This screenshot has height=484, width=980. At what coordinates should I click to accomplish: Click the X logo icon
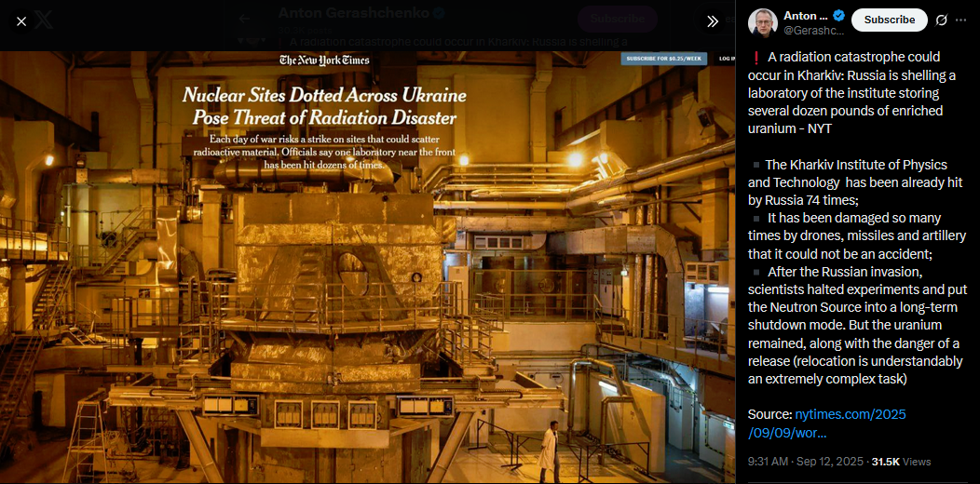[44, 20]
